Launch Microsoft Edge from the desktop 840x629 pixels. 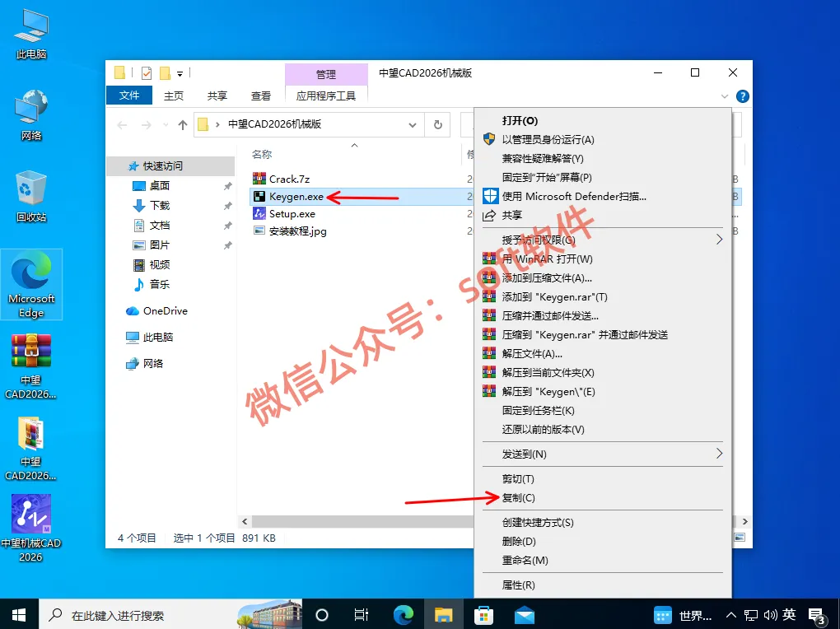(x=31, y=284)
